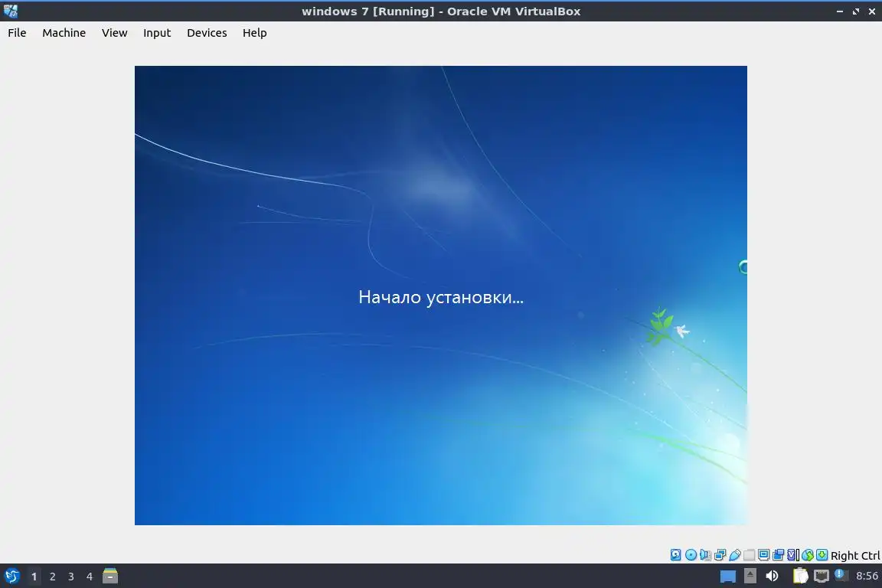This screenshot has height=588, width=882.
Task: Click the keyboard capture arrow indicator
Action: pos(822,555)
